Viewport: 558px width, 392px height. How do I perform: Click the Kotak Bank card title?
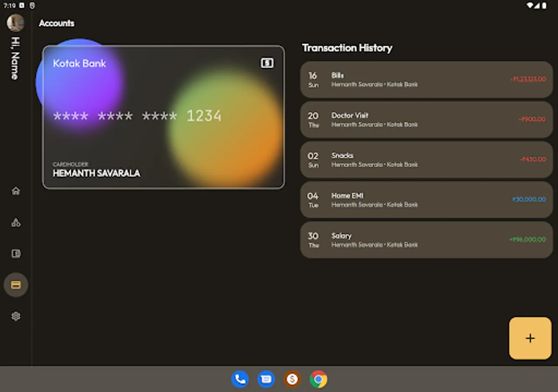(79, 63)
